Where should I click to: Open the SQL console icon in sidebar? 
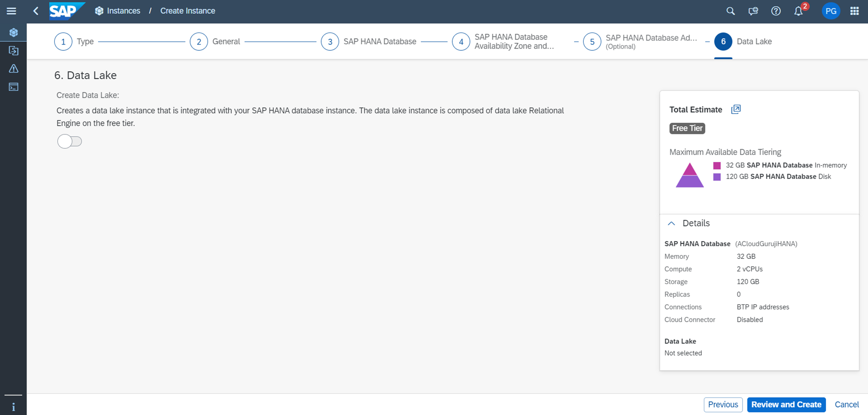click(x=13, y=87)
